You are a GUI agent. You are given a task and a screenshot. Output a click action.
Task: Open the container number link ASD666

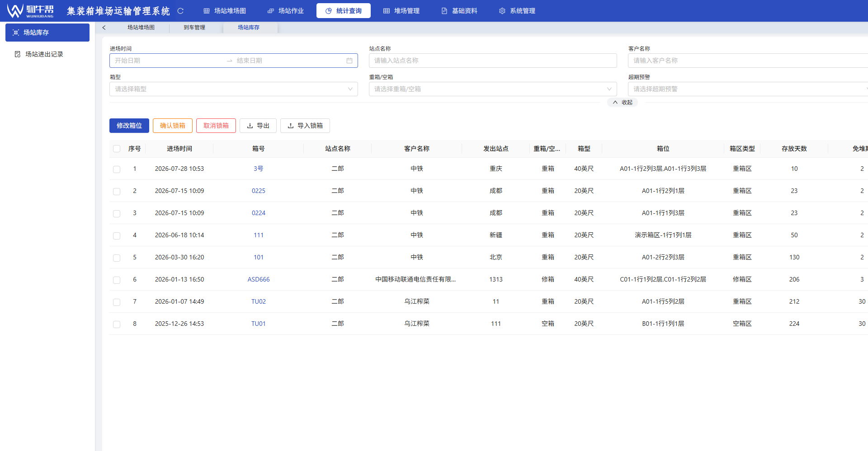[259, 279]
